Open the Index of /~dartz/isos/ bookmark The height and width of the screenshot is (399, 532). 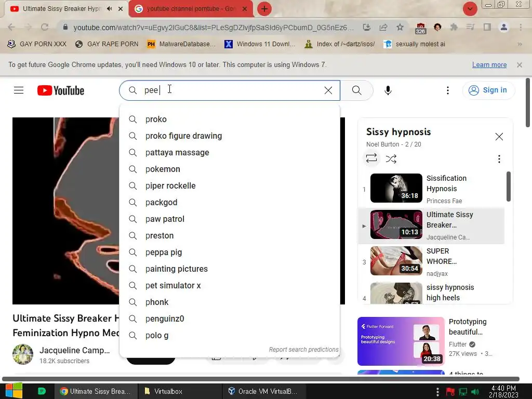click(340, 44)
